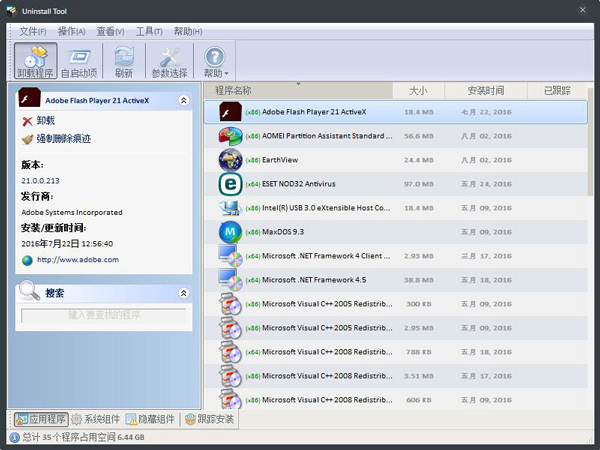Click the magnifier icon in the 搜索 panel
This screenshot has width=600, height=450.
[29, 291]
